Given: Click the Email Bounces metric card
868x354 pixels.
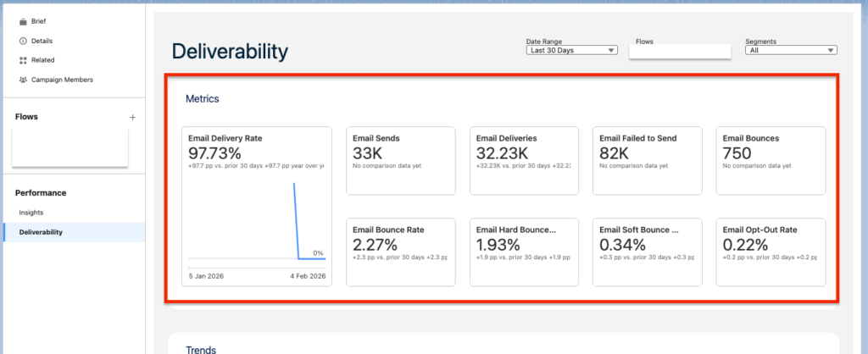Looking at the screenshot, I should click(x=771, y=160).
